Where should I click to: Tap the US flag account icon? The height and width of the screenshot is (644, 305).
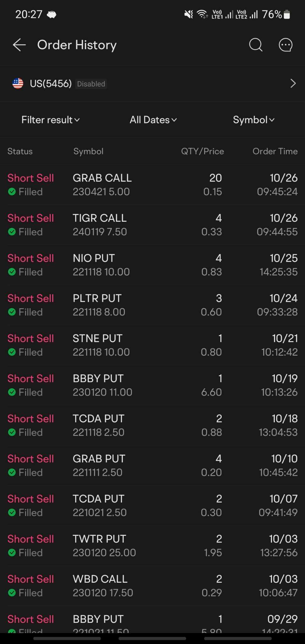pyautogui.click(x=18, y=84)
